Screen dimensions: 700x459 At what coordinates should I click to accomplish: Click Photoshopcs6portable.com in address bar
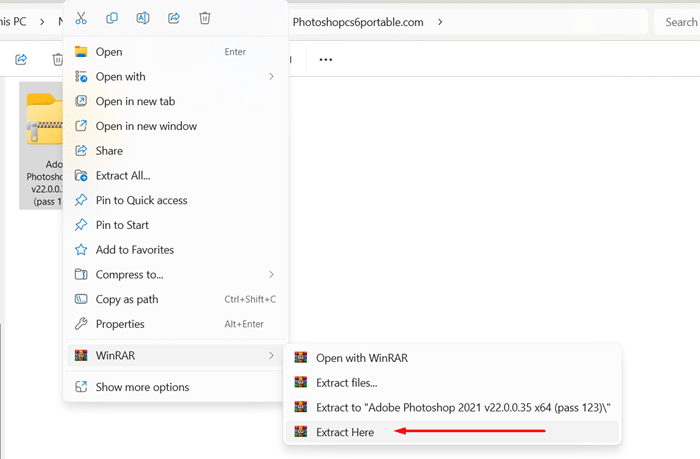[358, 21]
